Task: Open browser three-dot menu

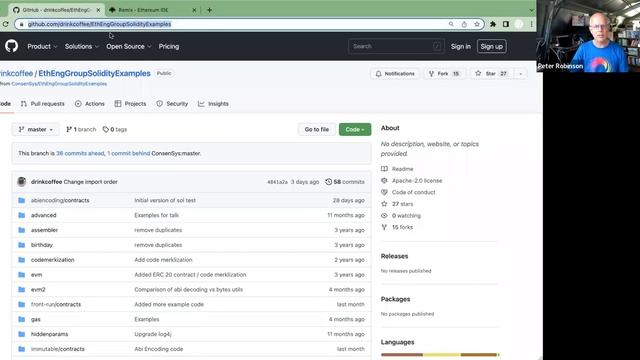Action: coord(531,24)
